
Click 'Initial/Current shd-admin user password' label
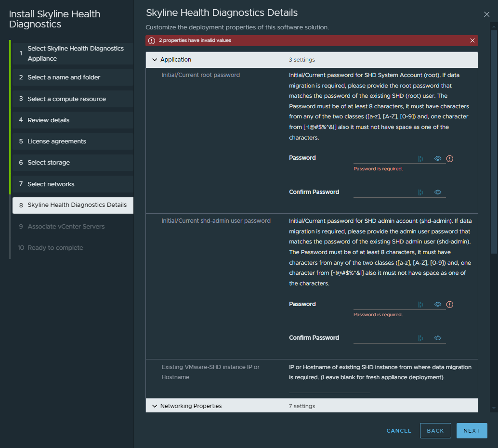[216, 221]
